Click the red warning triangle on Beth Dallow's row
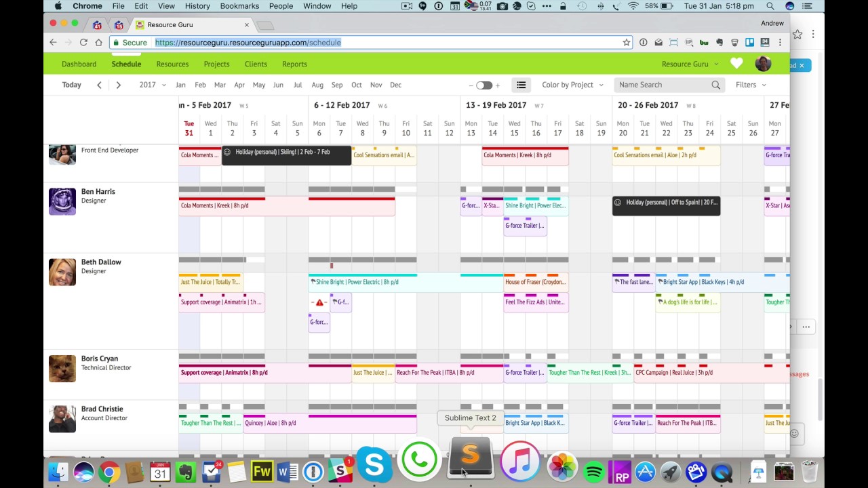Viewport: 868px width, 488px height. (x=319, y=302)
